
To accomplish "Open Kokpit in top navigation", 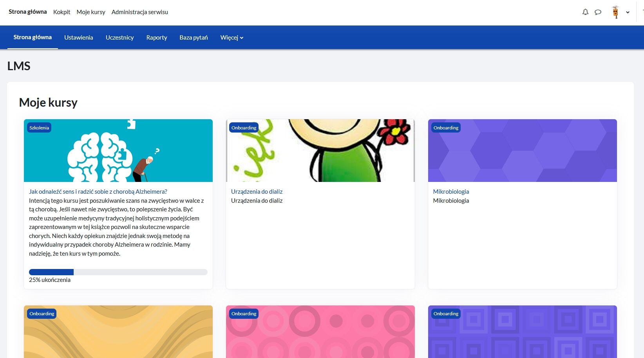I will [62, 12].
